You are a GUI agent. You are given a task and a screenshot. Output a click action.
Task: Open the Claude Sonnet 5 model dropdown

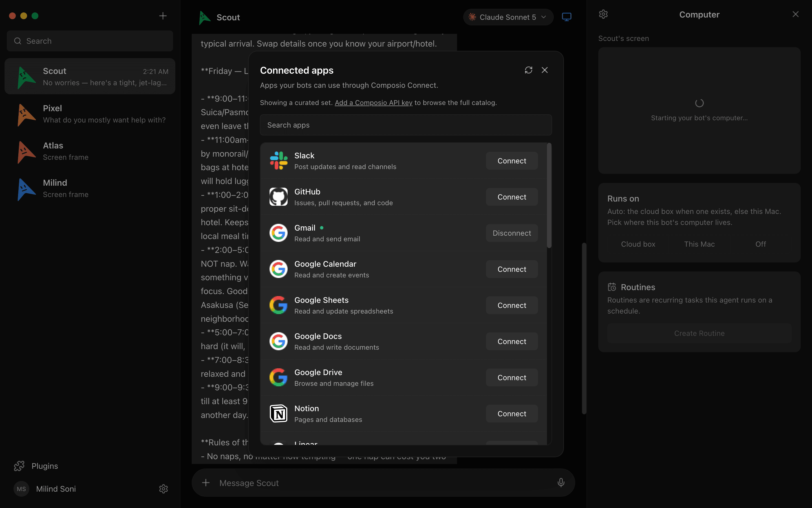(508, 17)
